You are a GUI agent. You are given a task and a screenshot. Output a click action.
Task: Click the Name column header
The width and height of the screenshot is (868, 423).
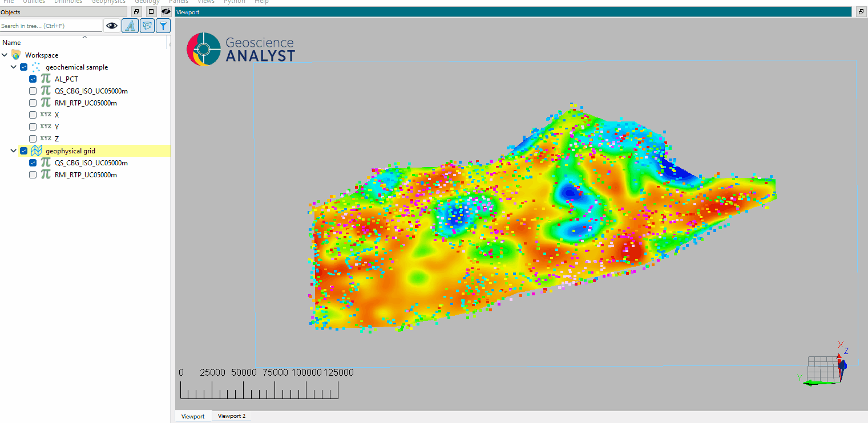tap(12, 43)
